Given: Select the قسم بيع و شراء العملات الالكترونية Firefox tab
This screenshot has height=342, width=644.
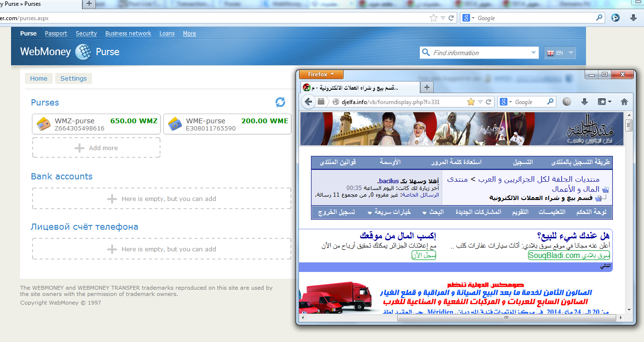Looking at the screenshot, I should 360,88.
